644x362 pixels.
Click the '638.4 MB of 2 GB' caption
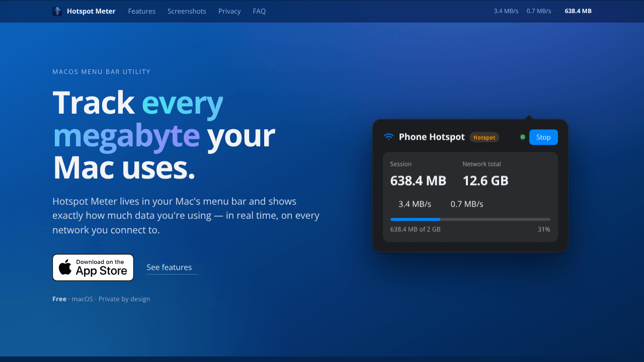[416, 229]
